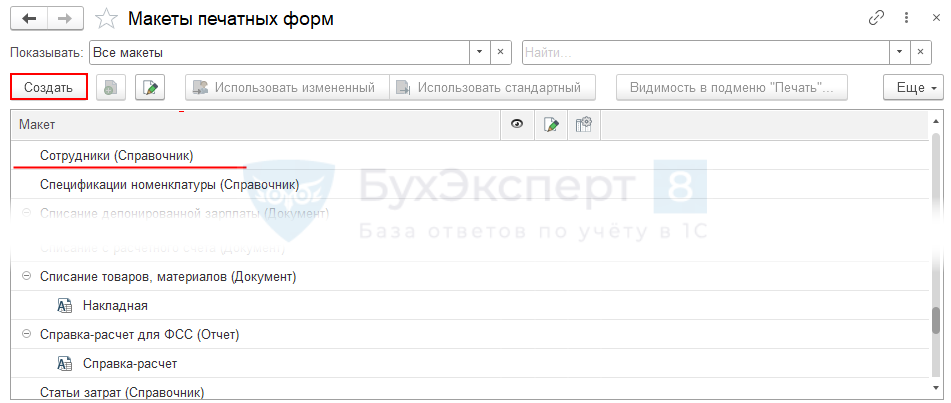Select Сотрудники (Справочник) in the list
951x403 pixels.
116,155
